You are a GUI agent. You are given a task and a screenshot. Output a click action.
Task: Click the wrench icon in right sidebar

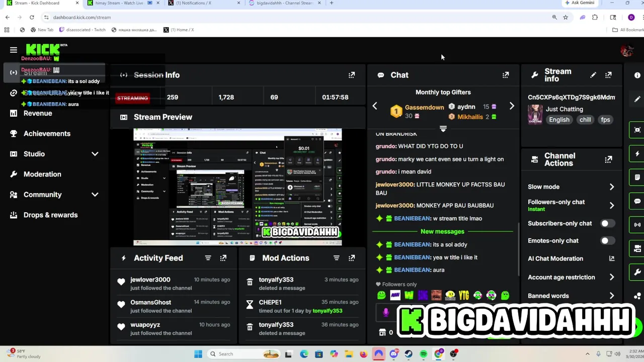click(x=637, y=272)
